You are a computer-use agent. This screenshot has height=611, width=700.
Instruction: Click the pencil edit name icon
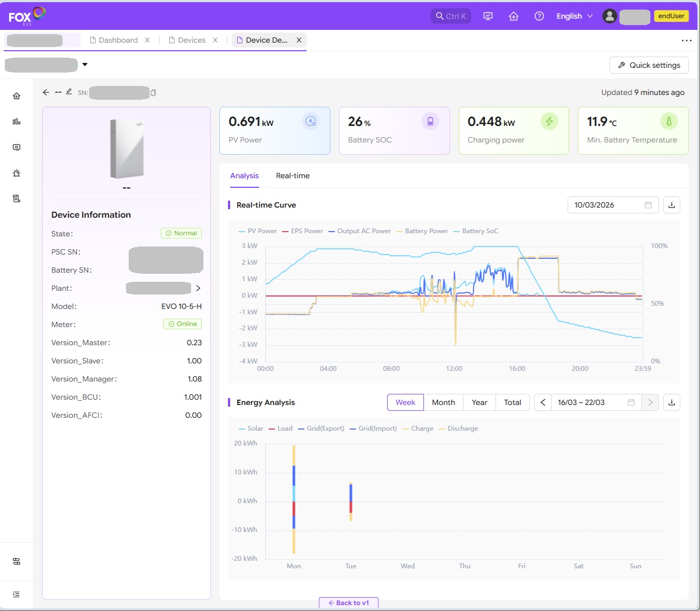pyautogui.click(x=69, y=92)
